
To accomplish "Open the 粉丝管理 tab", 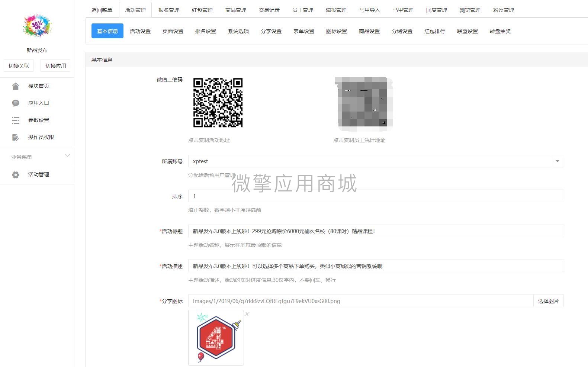I will coord(504,10).
